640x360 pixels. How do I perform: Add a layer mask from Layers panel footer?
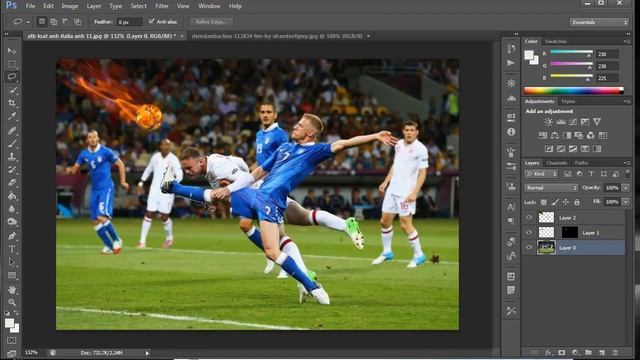tap(562, 352)
